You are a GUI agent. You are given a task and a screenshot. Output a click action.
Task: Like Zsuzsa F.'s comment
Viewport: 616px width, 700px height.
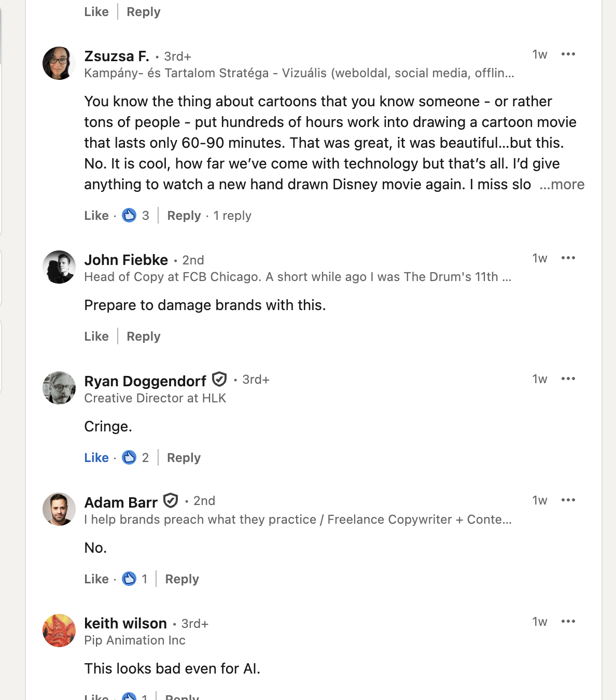(96, 216)
